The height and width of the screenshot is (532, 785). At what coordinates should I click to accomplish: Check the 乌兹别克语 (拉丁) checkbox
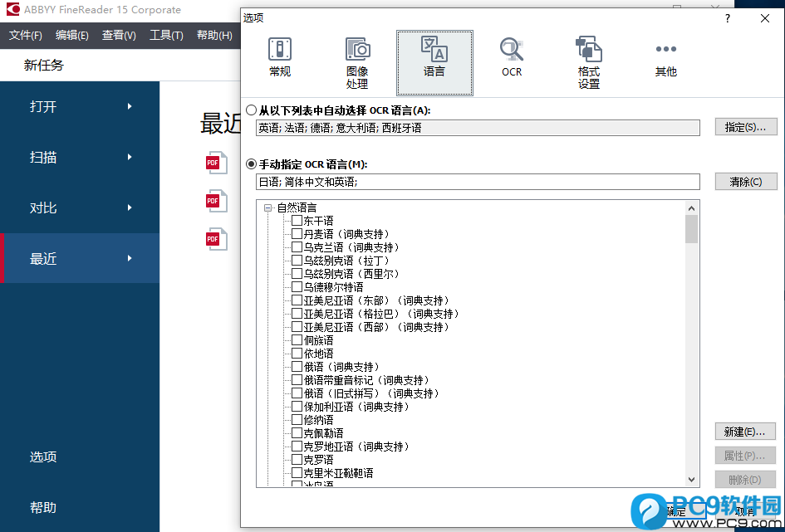pyautogui.click(x=297, y=261)
